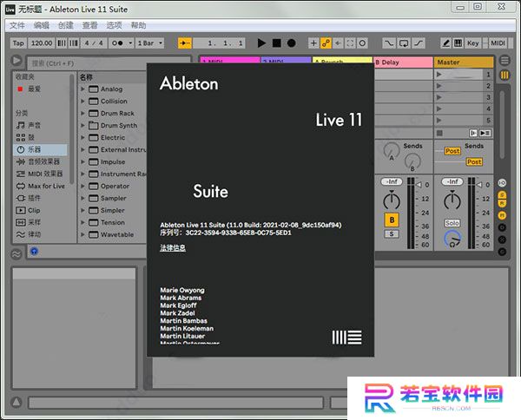Adjust the B Delay pan knob
Image resolution: width=521 pixels, height=420 pixels.
pos(392,200)
